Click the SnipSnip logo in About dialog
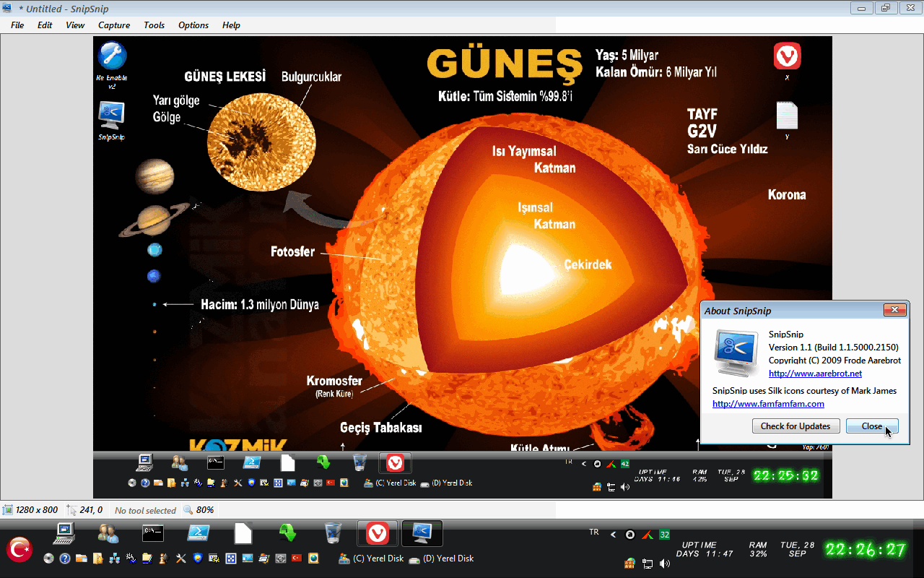924x578 pixels. coord(736,353)
